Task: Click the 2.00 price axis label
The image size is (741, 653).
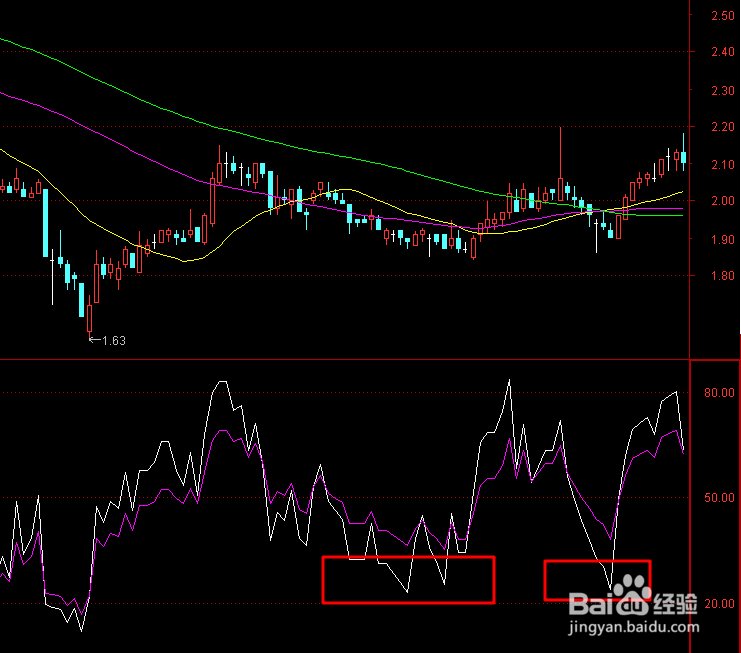Action: [x=723, y=201]
